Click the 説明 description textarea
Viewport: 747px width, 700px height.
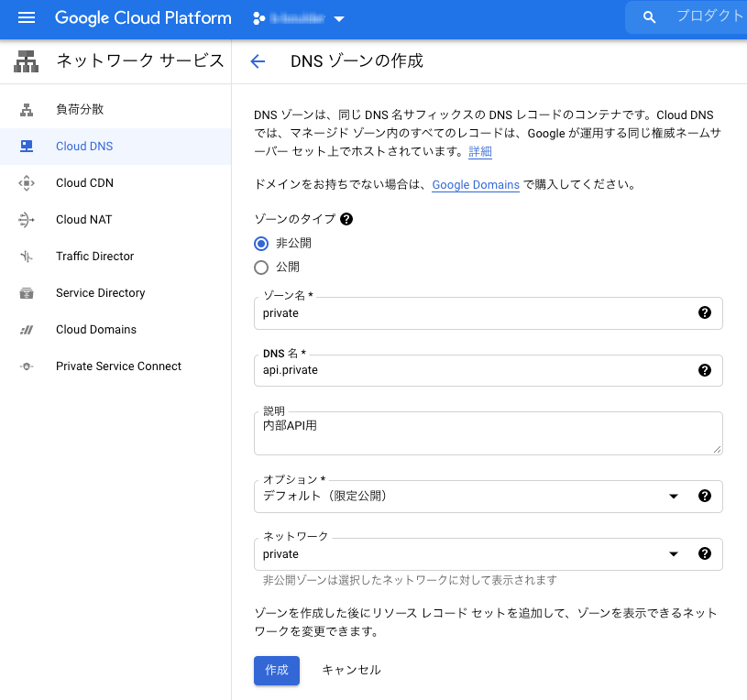(489, 433)
